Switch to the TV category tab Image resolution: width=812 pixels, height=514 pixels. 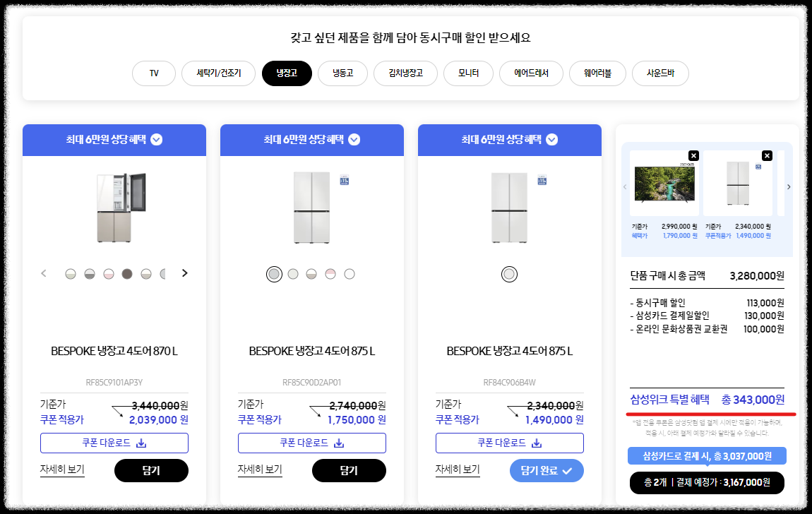point(153,73)
